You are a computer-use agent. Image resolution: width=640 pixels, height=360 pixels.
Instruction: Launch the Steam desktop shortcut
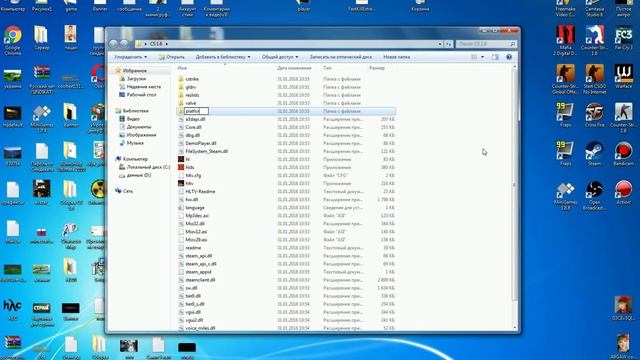coord(594,154)
